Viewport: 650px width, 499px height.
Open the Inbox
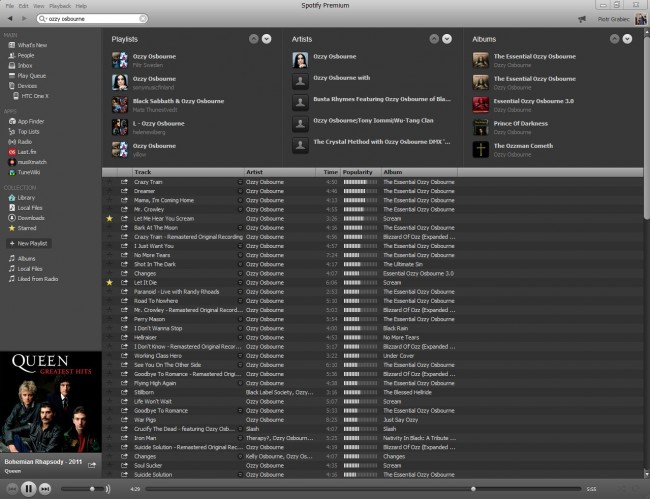pos(21,65)
